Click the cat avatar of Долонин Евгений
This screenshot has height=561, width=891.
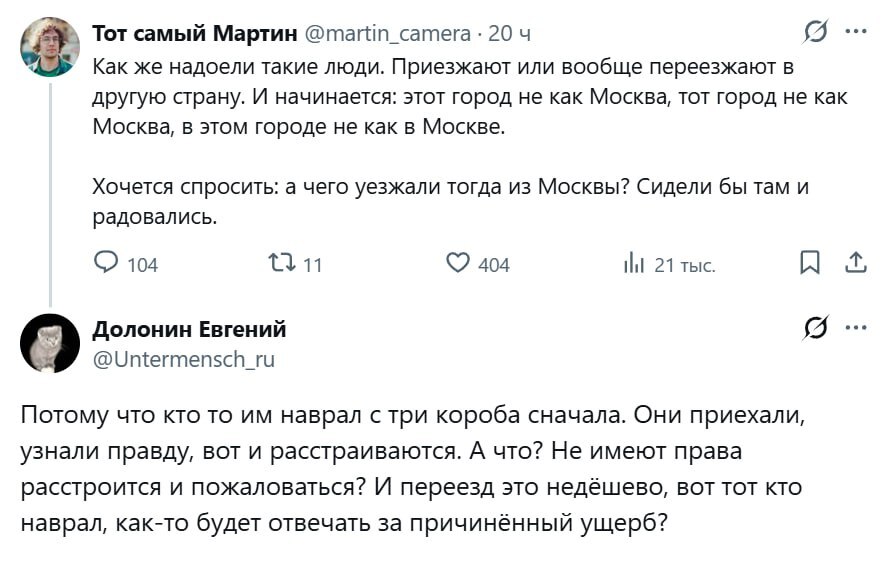pyautogui.click(x=49, y=343)
